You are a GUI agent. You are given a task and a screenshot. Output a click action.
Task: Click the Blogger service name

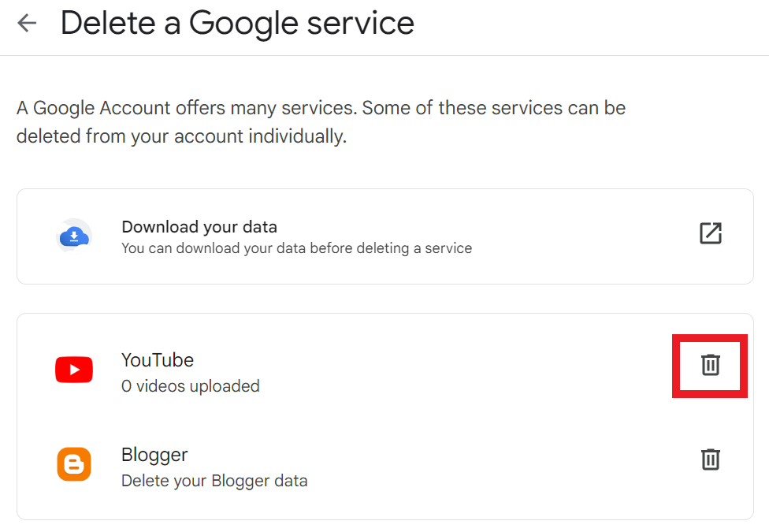(x=154, y=455)
